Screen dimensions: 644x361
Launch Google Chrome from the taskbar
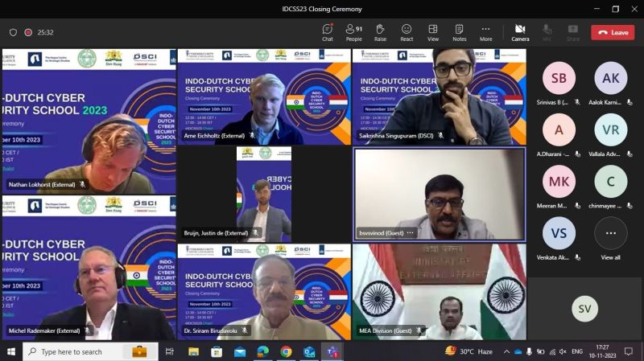pyautogui.click(x=287, y=351)
